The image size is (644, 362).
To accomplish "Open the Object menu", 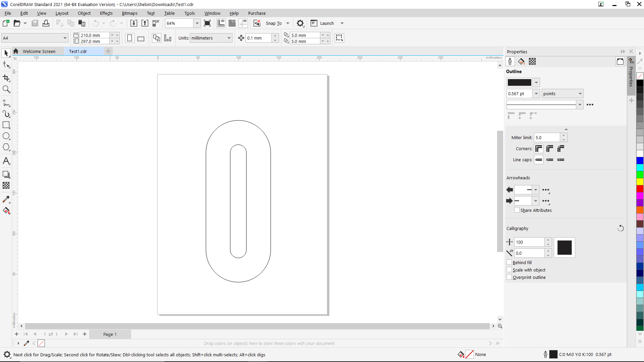I will [85, 13].
